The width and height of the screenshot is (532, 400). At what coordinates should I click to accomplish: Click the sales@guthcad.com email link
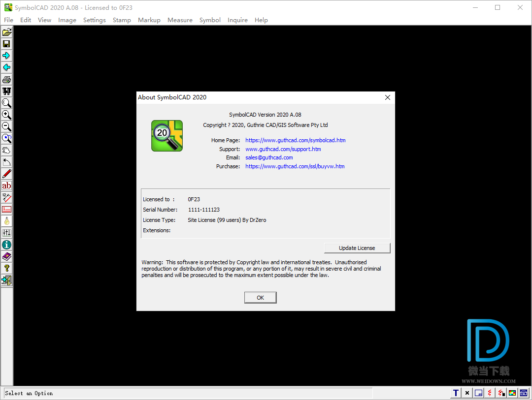pyautogui.click(x=269, y=157)
